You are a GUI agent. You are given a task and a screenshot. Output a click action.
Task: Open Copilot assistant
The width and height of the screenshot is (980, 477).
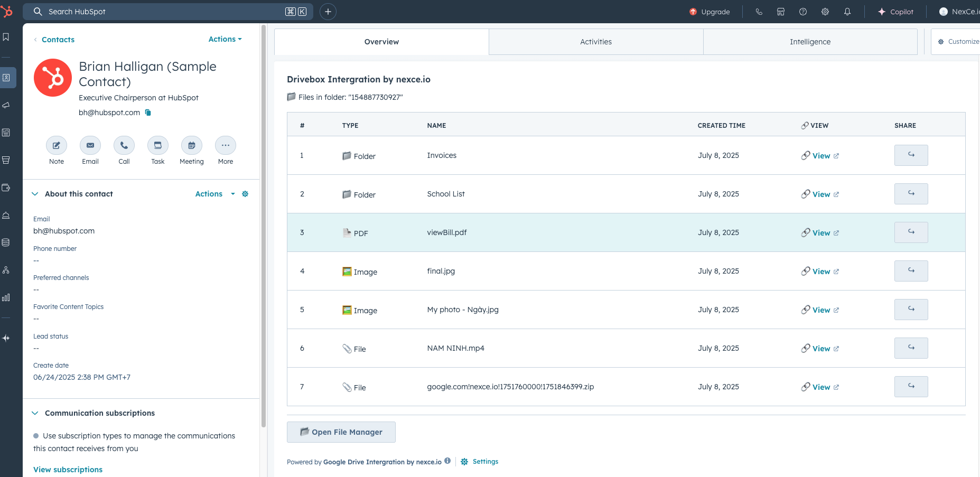point(895,12)
